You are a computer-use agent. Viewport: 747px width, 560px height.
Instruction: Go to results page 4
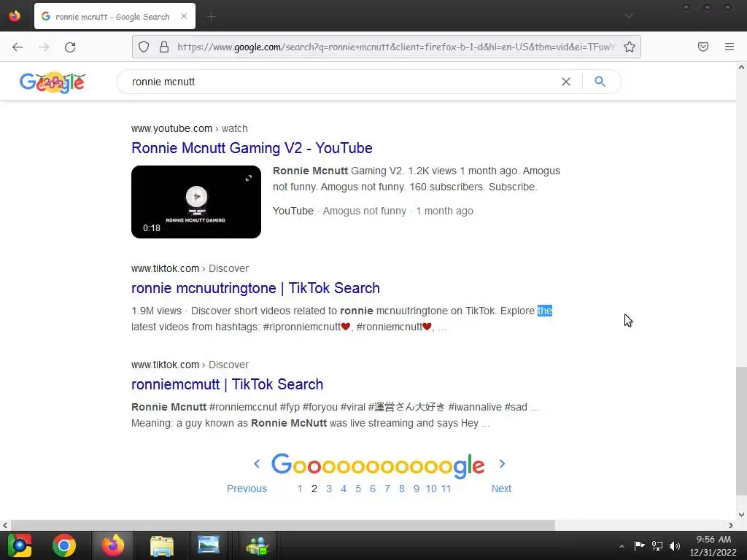click(344, 489)
